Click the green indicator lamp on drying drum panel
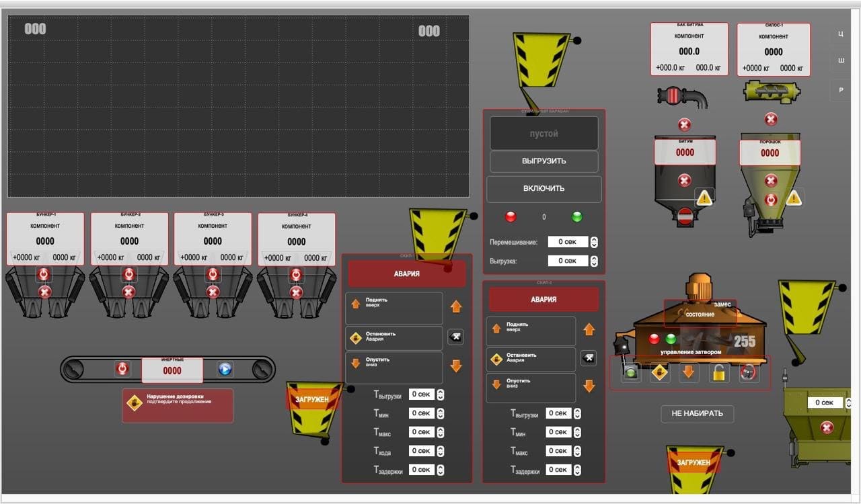 pyautogui.click(x=576, y=216)
